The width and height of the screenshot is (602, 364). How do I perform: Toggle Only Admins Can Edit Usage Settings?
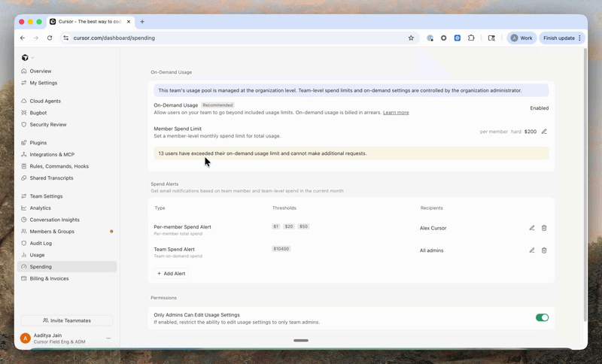coord(542,317)
